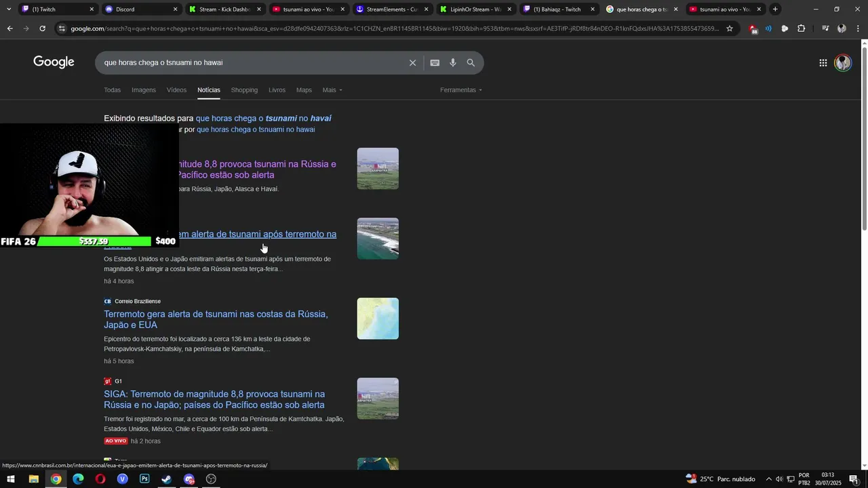This screenshot has height=488, width=868.
Task: Open the first result's thumbnail image
Action: pyautogui.click(x=378, y=169)
